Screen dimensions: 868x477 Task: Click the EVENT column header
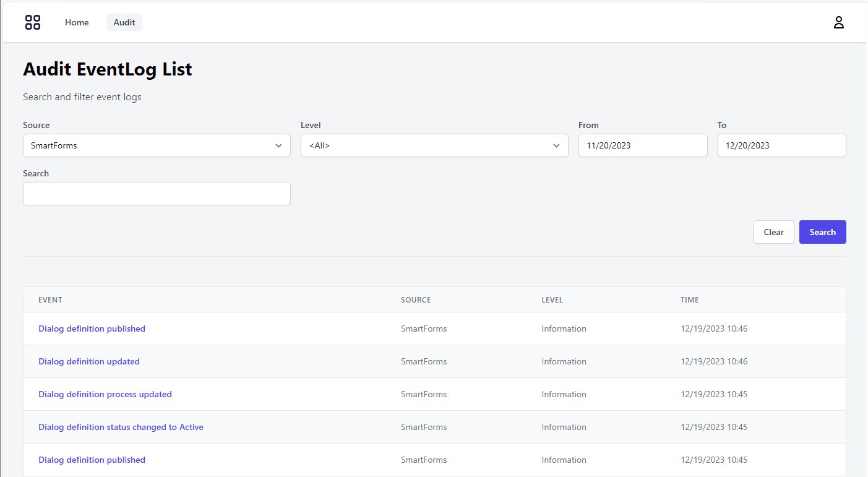point(50,300)
